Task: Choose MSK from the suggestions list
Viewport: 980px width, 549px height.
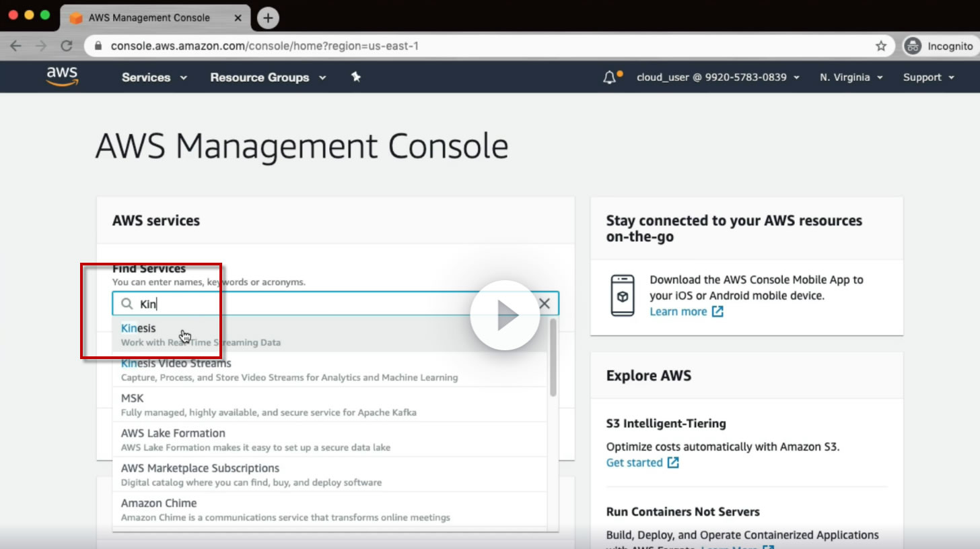Action: (330, 405)
